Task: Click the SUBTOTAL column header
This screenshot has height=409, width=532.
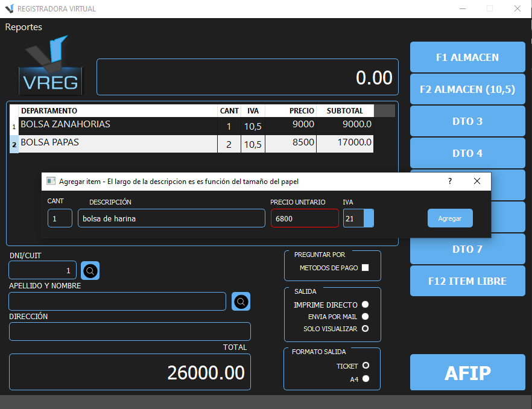Action: click(x=345, y=110)
